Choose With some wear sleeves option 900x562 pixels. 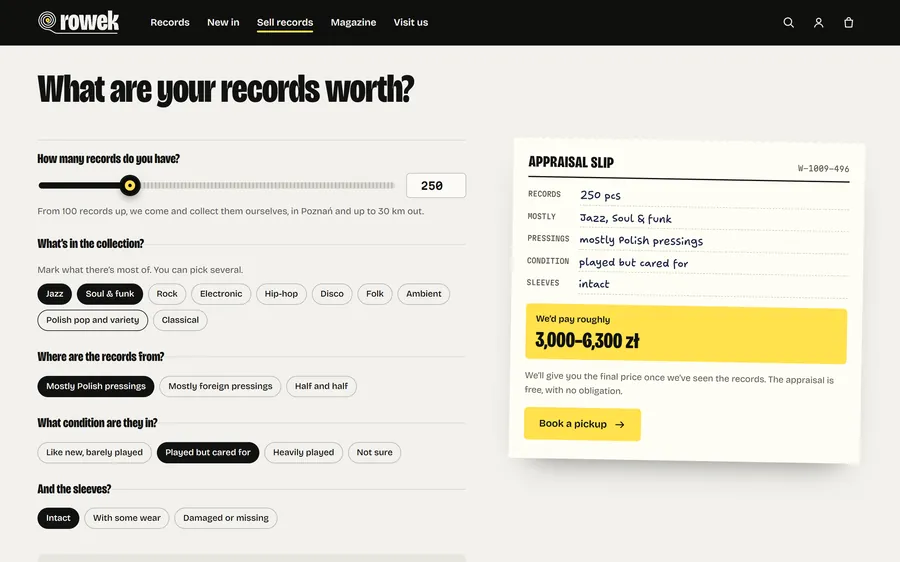coord(127,518)
